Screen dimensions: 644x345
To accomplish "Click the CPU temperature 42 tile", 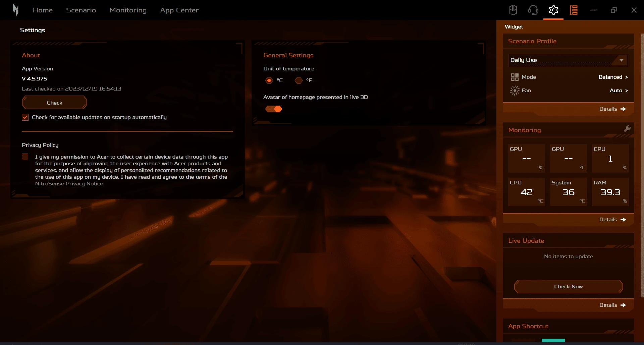I will coord(527,192).
